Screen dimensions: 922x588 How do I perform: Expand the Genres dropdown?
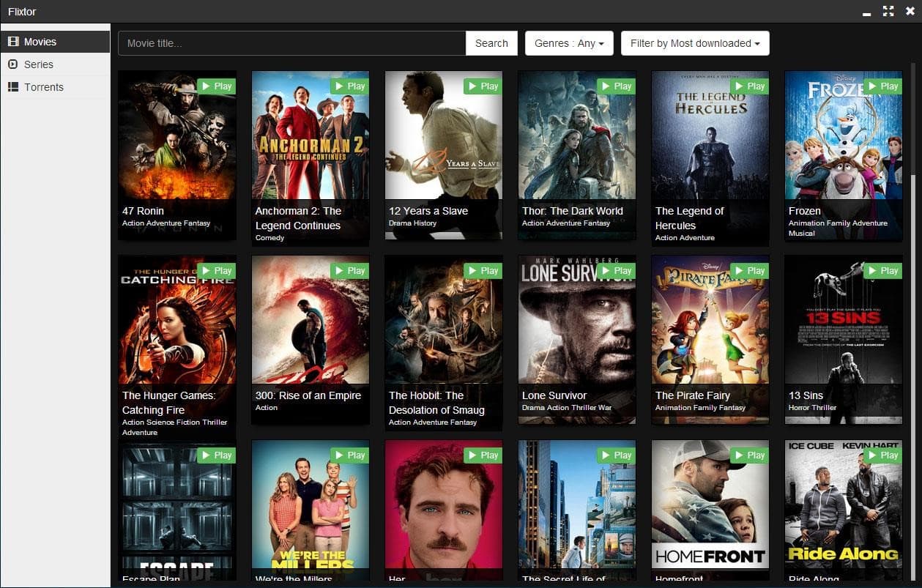point(569,43)
